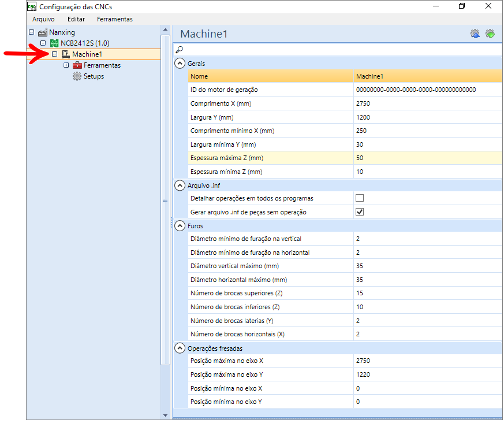Collapse the Gerais section
The height and width of the screenshot is (423, 504).
click(x=180, y=64)
